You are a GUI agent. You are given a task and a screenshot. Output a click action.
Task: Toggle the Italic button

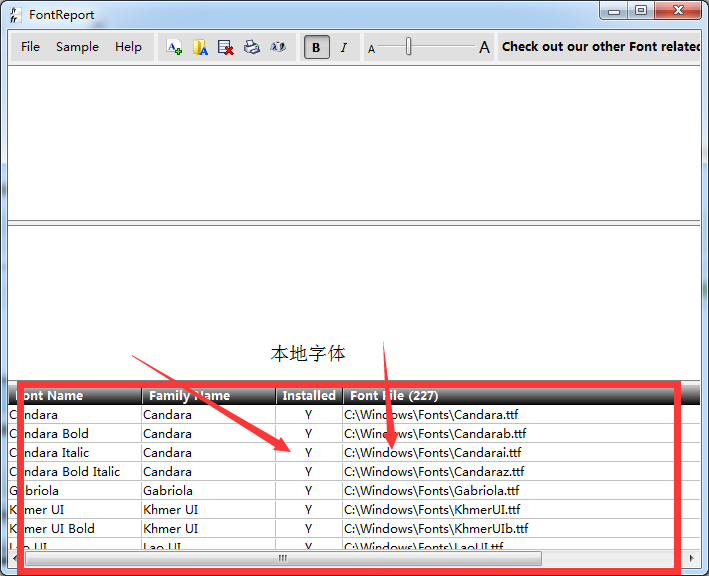[x=344, y=47]
